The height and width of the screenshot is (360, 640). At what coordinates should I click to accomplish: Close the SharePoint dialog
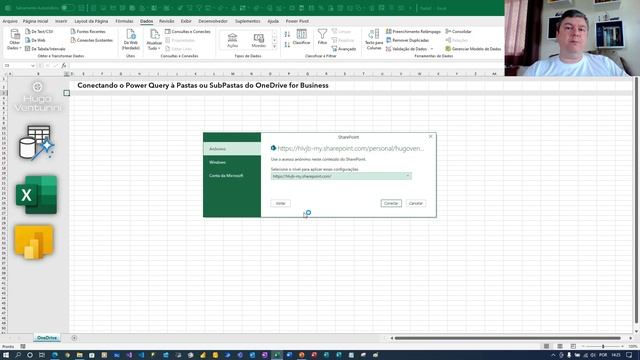(431, 137)
